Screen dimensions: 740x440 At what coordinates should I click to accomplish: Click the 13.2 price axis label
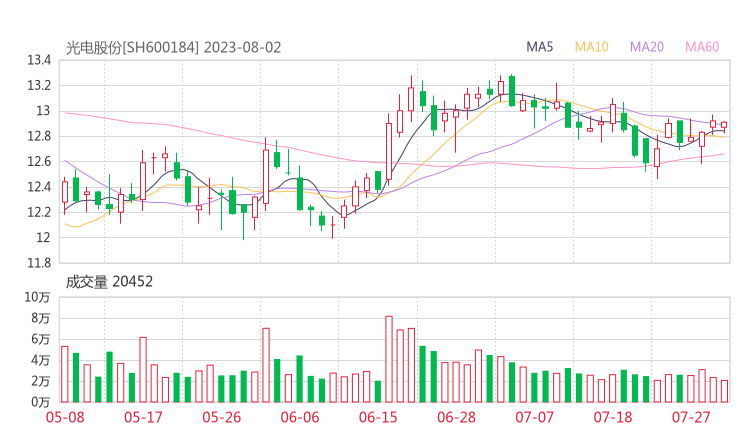39,86
